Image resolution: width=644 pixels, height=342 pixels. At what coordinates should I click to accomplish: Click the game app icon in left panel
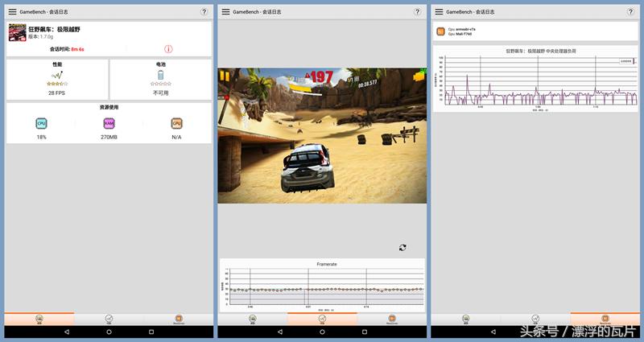(x=17, y=32)
